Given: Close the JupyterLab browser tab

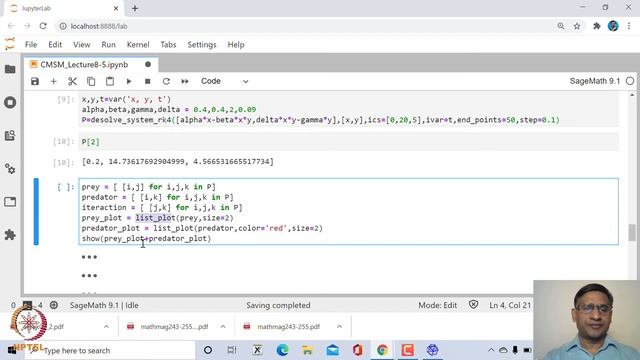Looking at the screenshot, I should (116, 8).
